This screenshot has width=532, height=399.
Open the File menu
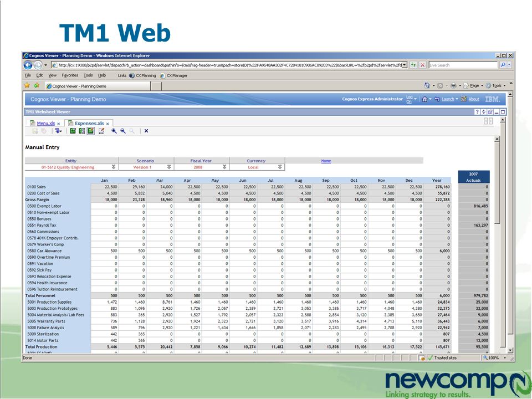tap(28, 75)
